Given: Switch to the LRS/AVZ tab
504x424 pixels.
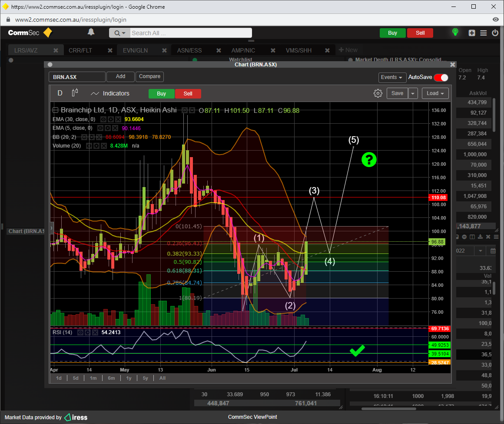Looking at the screenshot, I should pos(26,50).
